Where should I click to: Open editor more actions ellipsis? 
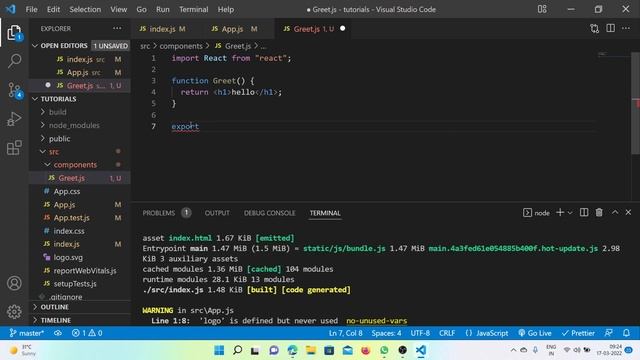[626, 28]
